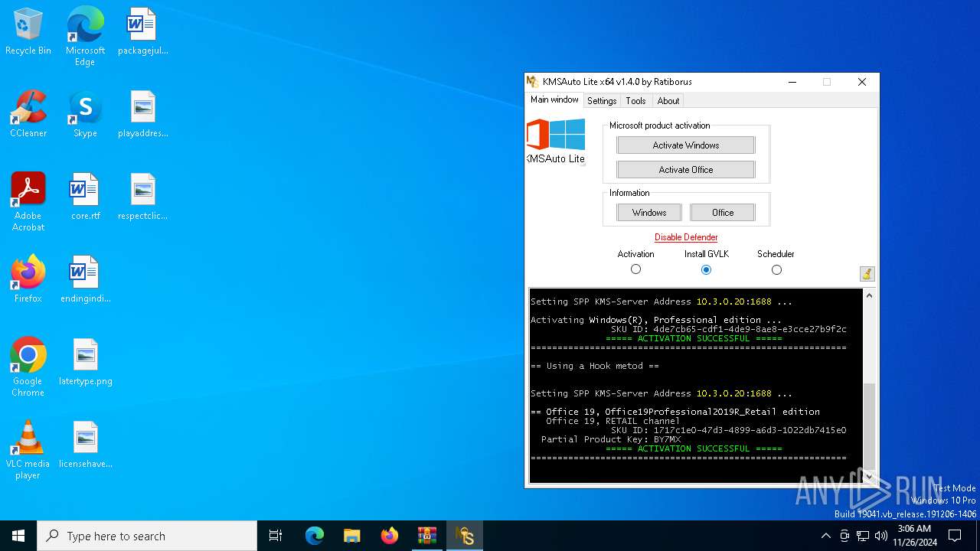Open network status in system tray
This screenshot has height=551, width=980.
point(863,536)
